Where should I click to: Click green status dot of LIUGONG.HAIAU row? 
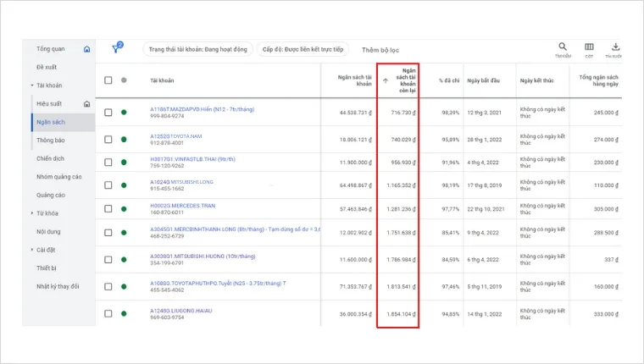pyautogui.click(x=124, y=313)
